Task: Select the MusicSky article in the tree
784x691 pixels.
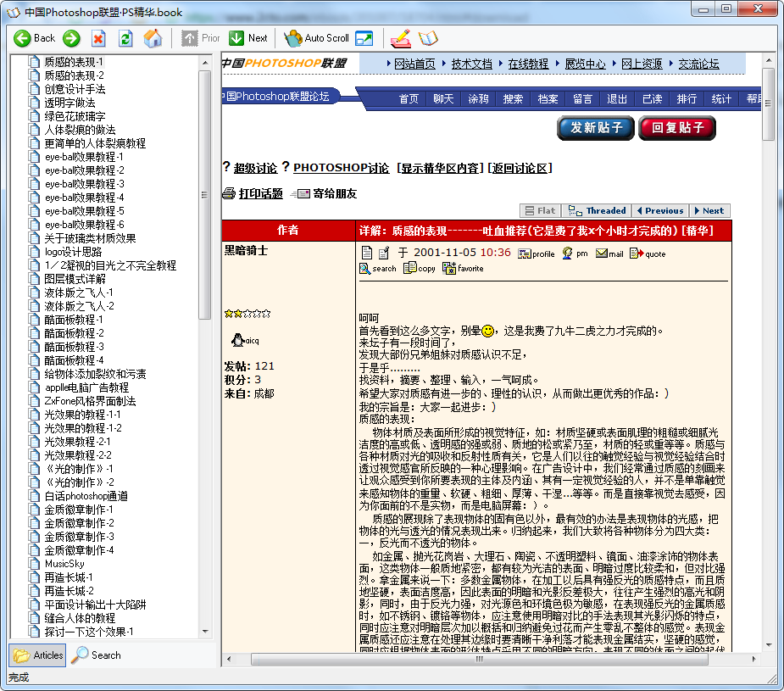Action: (64, 564)
